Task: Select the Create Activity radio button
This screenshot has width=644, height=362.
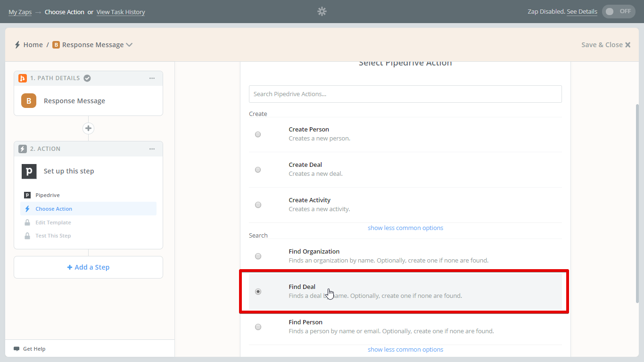Action: click(x=258, y=205)
